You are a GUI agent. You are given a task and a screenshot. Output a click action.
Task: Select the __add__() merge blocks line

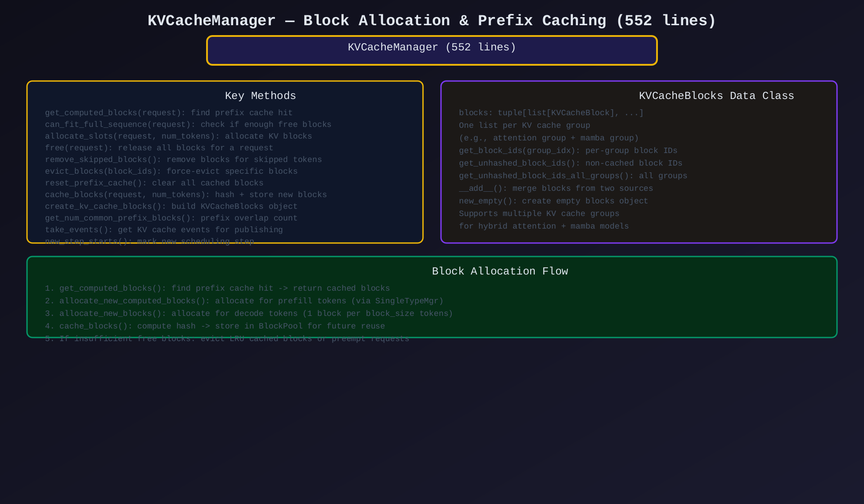point(556,188)
